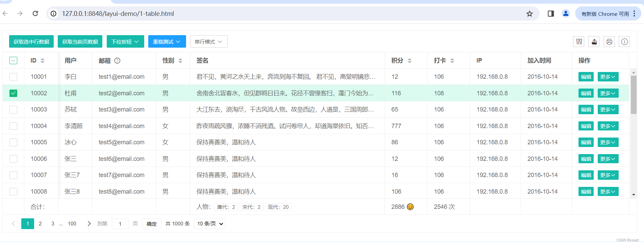Viewport: 644px width, 245px height.
Task: Expand the 下拉按钮 dropdown button
Action: point(125,42)
